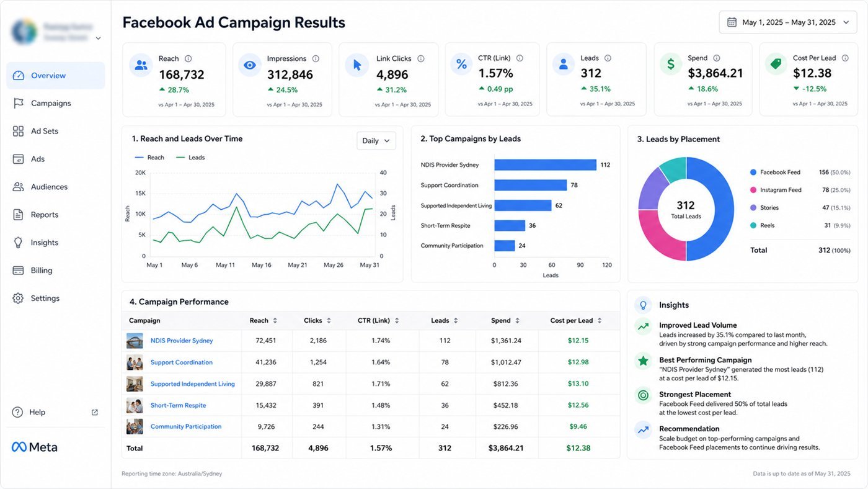Sort table by Cost per Lead column arrows

(600, 321)
